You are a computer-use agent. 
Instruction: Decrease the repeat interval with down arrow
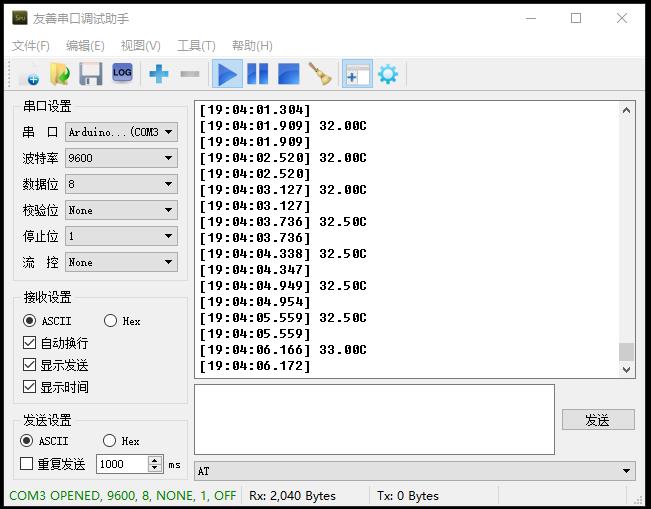155,468
